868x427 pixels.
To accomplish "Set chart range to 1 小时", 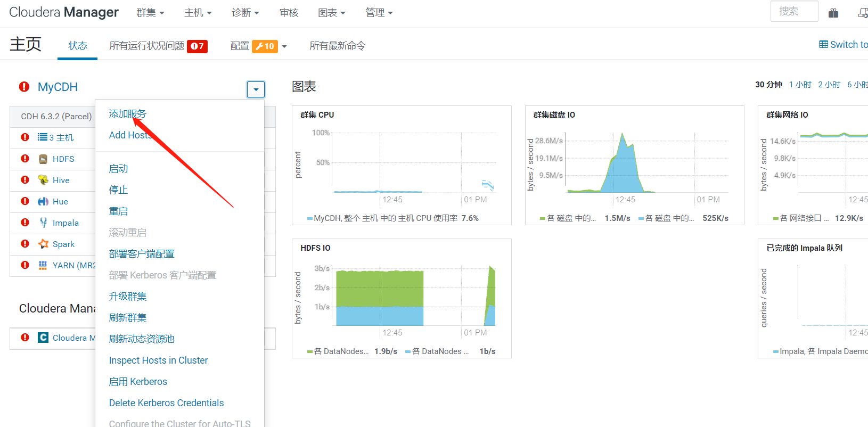I will pos(800,85).
